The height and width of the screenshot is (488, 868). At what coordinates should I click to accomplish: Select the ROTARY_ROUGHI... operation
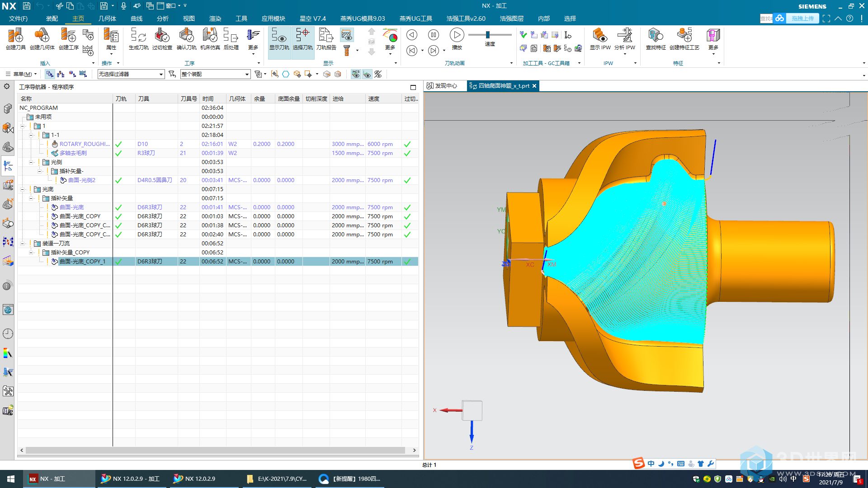pos(85,144)
